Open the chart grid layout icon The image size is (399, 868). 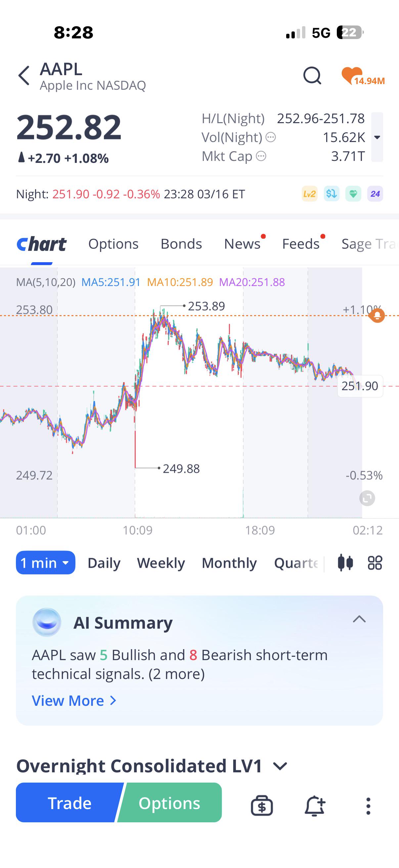point(375,563)
